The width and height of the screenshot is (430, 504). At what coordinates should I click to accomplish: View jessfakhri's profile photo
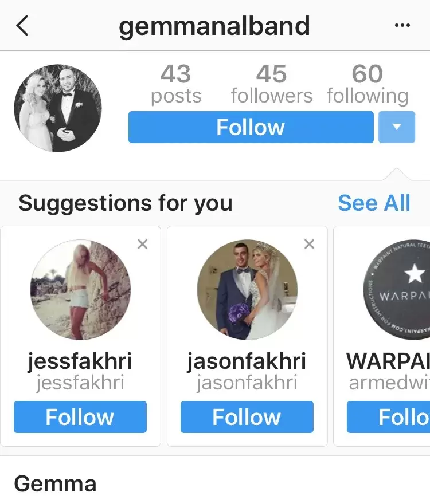coord(80,289)
